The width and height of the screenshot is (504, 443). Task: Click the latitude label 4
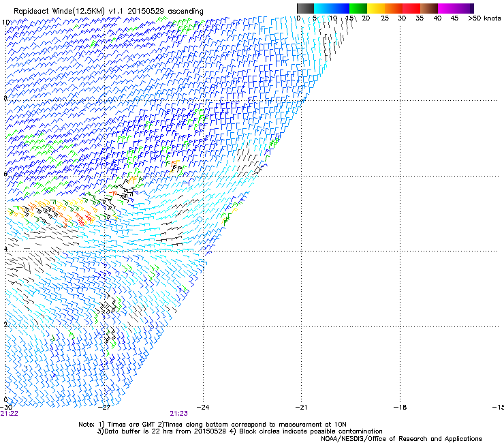tap(5, 249)
